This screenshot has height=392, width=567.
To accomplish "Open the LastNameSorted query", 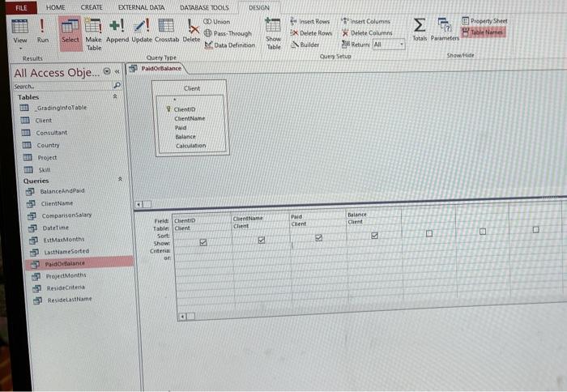I will coord(61,251).
